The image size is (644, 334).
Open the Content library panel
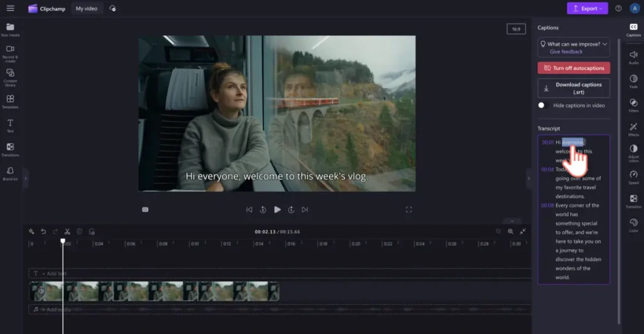tap(10, 77)
